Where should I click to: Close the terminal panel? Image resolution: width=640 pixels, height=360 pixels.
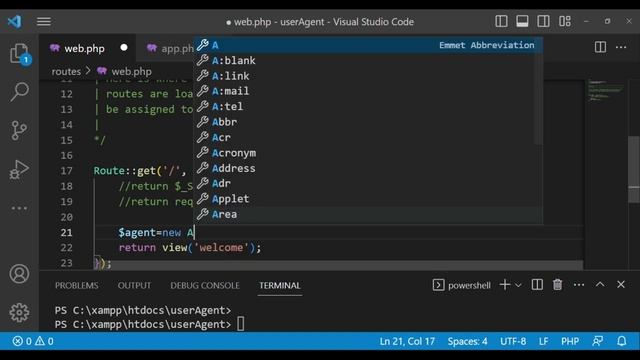tap(621, 284)
